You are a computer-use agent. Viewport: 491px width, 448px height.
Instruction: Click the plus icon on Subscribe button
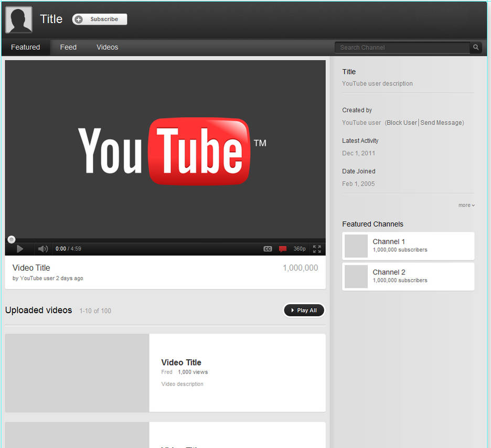coord(79,19)
